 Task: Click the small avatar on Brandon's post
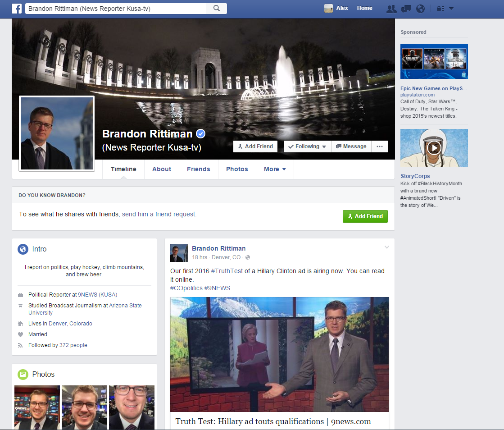(179, 253)
